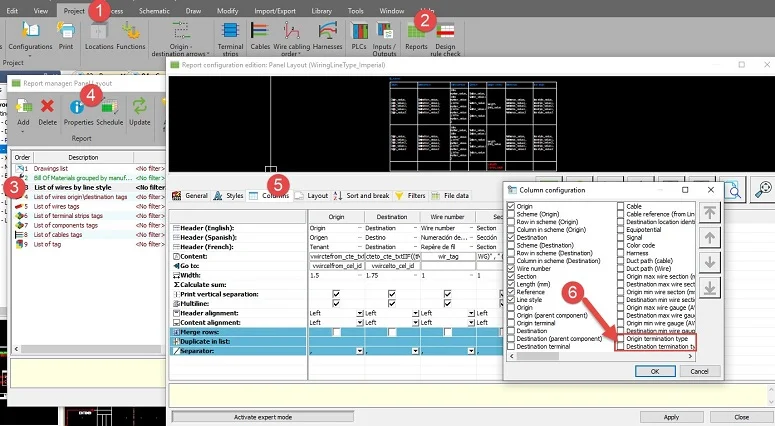Image resolution: width=775 pixels, height=426 pixels.
Task: Open Separator dropdown for Origin column
Action: click(x=361, y=351)
